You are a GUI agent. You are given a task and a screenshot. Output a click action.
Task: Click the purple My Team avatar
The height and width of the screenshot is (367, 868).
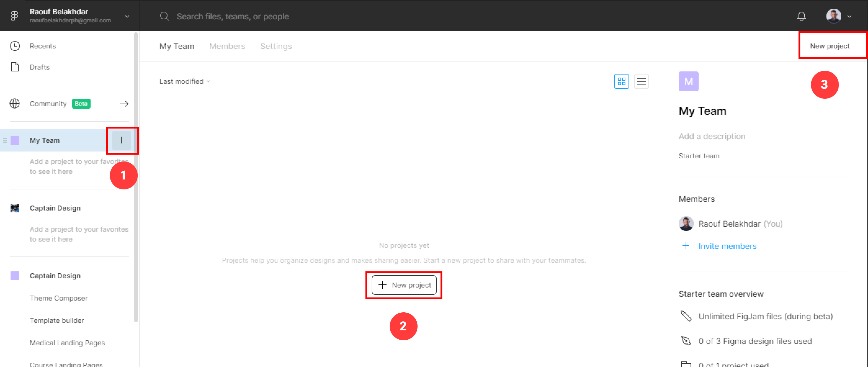point(688,81)
